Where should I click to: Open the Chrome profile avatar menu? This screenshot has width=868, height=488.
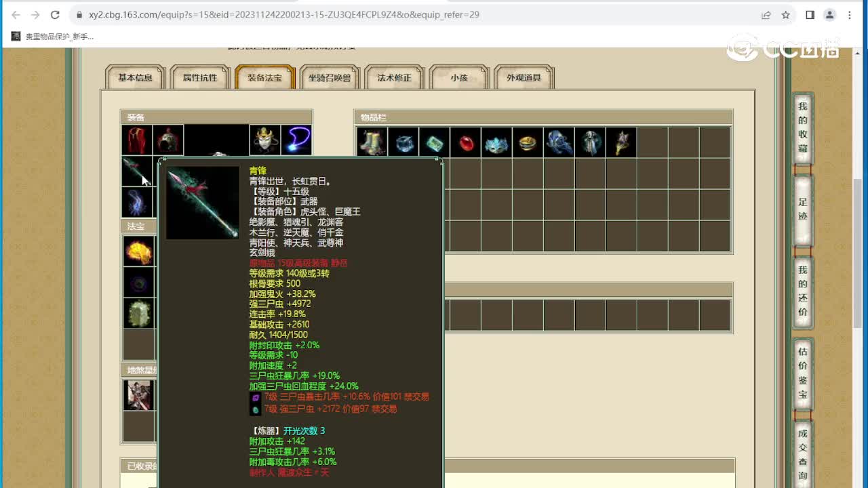[x=829, y=14]
